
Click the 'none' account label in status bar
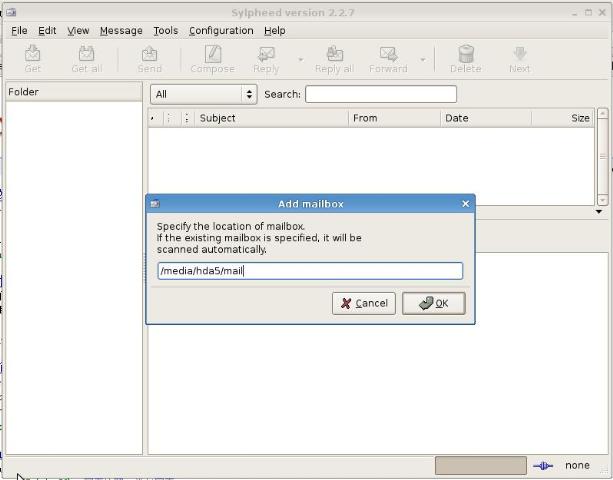pyautogui.click(x=577, y=465)
